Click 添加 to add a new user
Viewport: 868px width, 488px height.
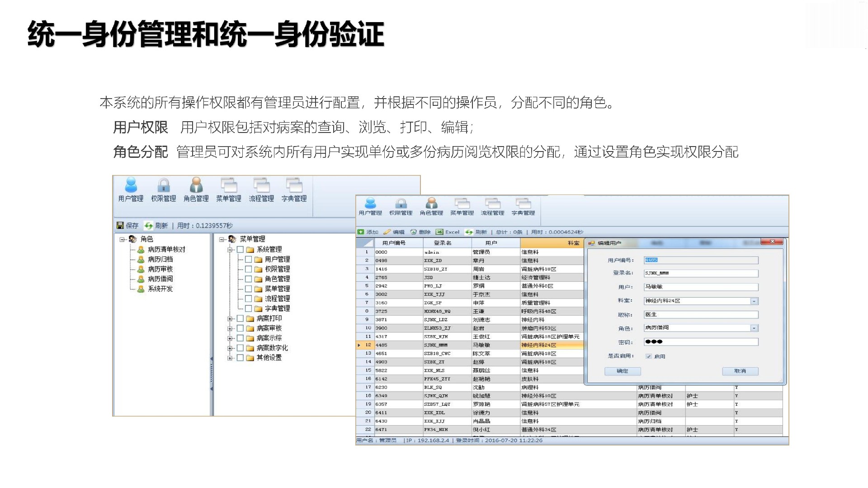(368, 232)
